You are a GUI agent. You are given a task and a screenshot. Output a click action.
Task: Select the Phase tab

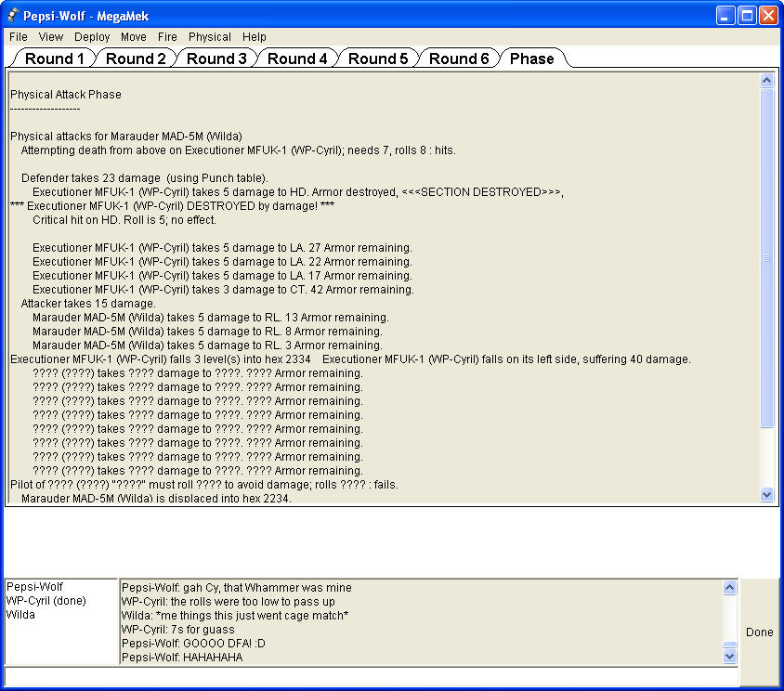point(532,59)
